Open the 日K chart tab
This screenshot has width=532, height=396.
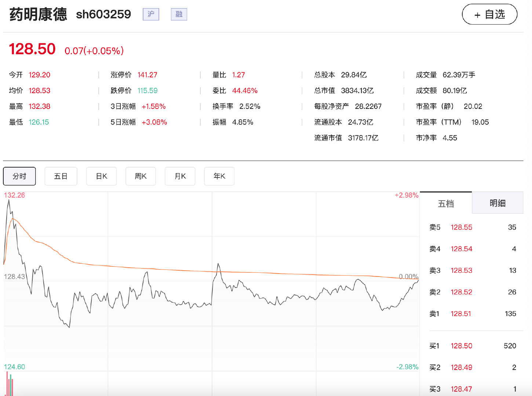101,176
